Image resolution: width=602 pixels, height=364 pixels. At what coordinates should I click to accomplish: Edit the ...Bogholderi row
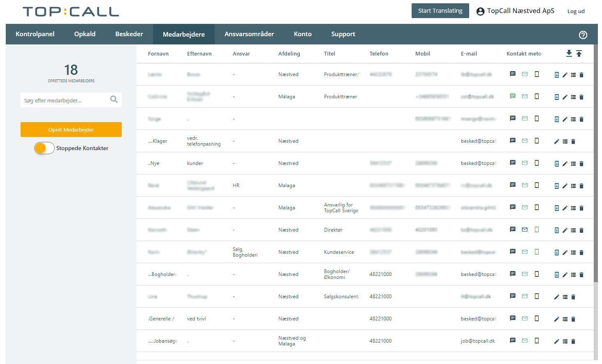[x=565, y=275]
